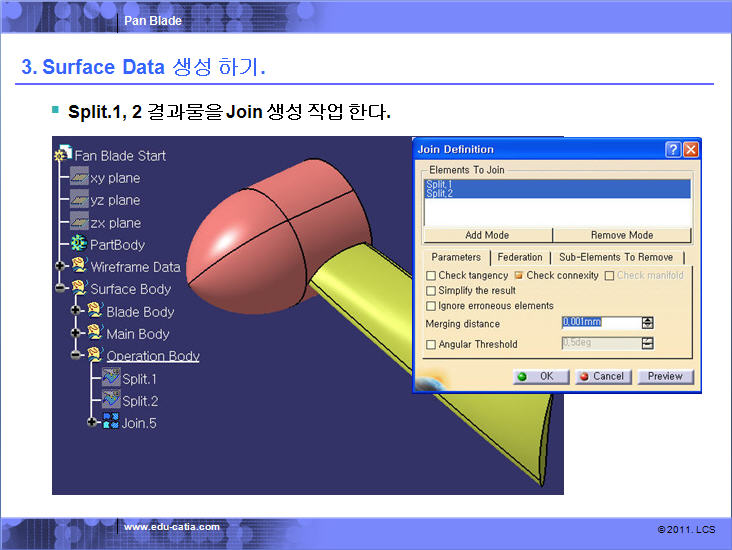Open the Join Definition help icon
This screenshot has height=550, width=732.
point(673,149)
